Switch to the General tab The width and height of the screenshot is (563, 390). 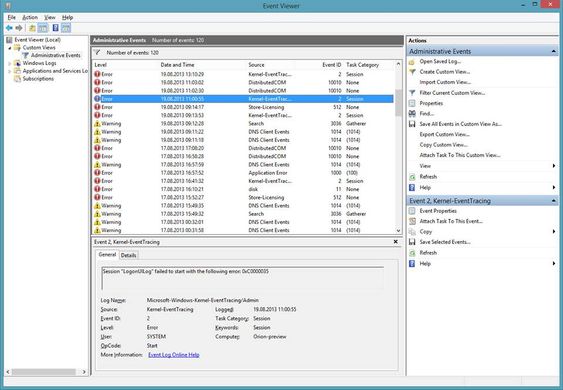[107, 255]
